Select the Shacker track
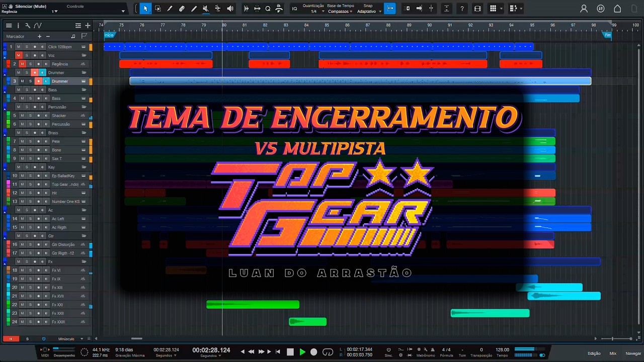The image size is (644, 362). 59,116
